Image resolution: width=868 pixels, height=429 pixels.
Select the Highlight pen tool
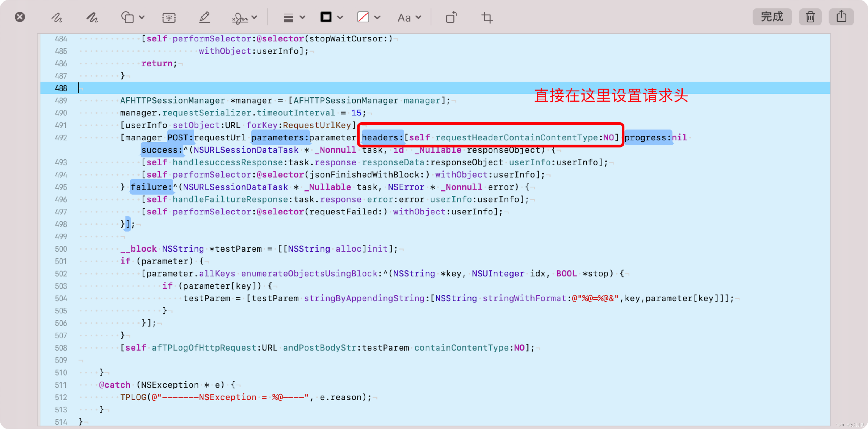pyautogui.click(x=205, y=17)
